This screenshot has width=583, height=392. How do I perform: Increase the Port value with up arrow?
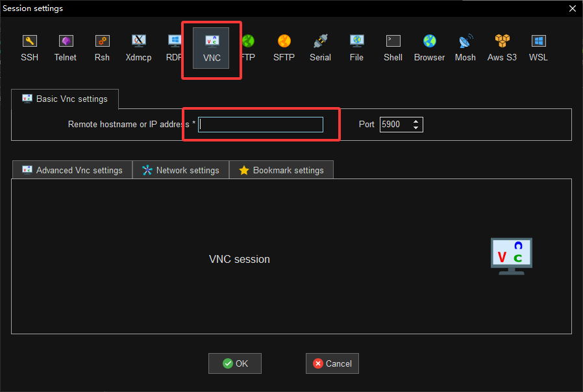click(x=416, y=121)
